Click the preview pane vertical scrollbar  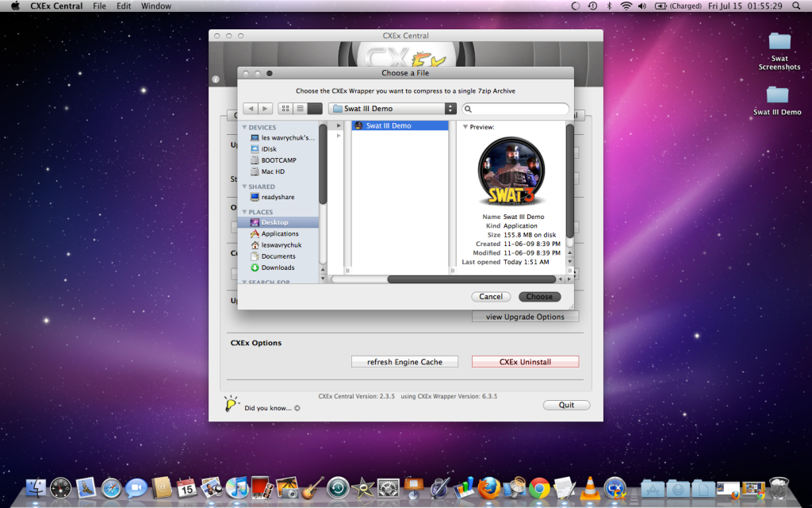[569, 181]
